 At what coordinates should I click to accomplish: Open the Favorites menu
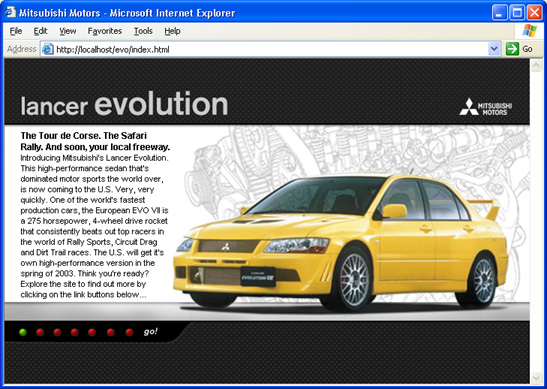[x=105, y=31]
